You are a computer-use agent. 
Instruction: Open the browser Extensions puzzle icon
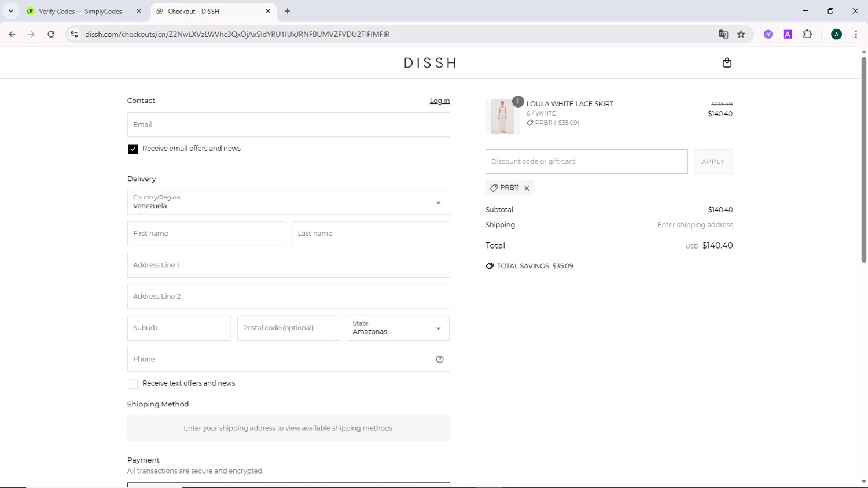point(808,34)
